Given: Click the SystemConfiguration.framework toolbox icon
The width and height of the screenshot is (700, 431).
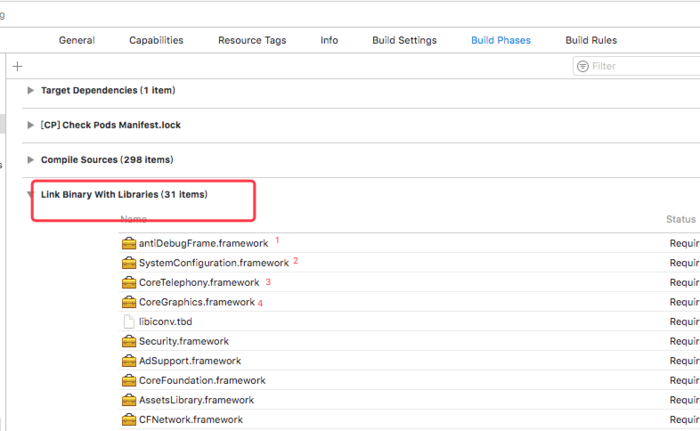Looking at the screenshot, I should click(x=128, y=263).
